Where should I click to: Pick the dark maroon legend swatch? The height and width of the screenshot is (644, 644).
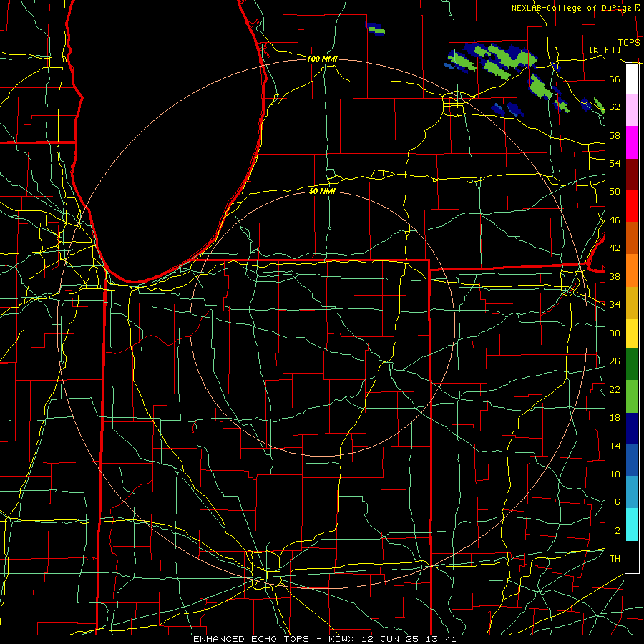(632, 175)
